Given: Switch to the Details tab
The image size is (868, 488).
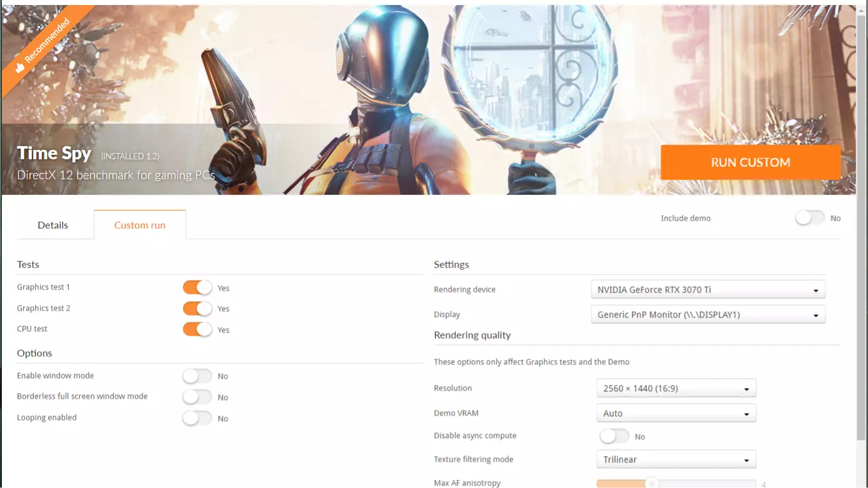Looking at the screenshot, I should pos(53,225).
